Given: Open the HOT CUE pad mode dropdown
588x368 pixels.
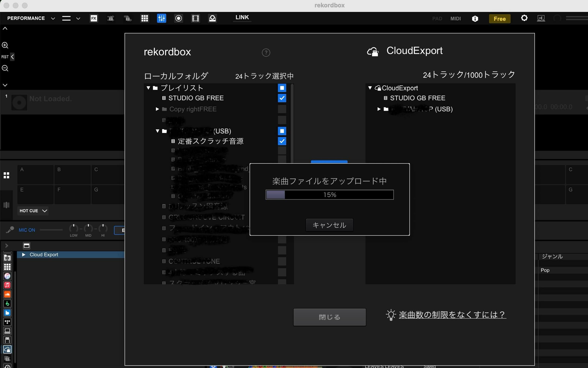Looking at the screenshot, I should (x=33, y=211).
